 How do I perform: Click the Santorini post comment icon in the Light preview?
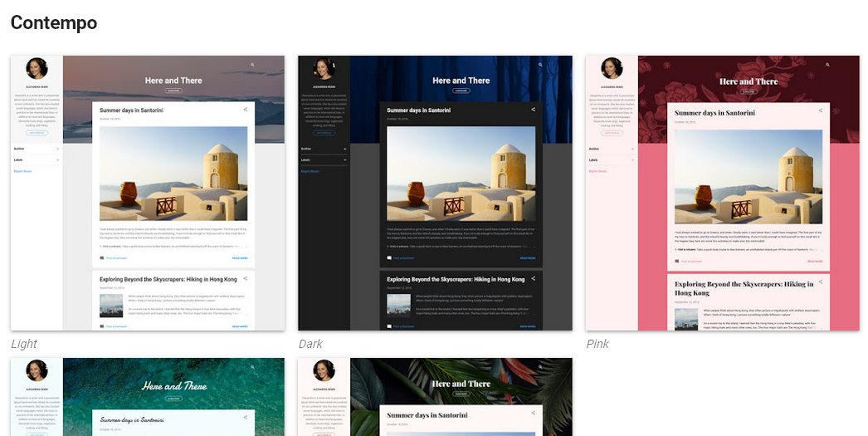(x=102, y=258)
